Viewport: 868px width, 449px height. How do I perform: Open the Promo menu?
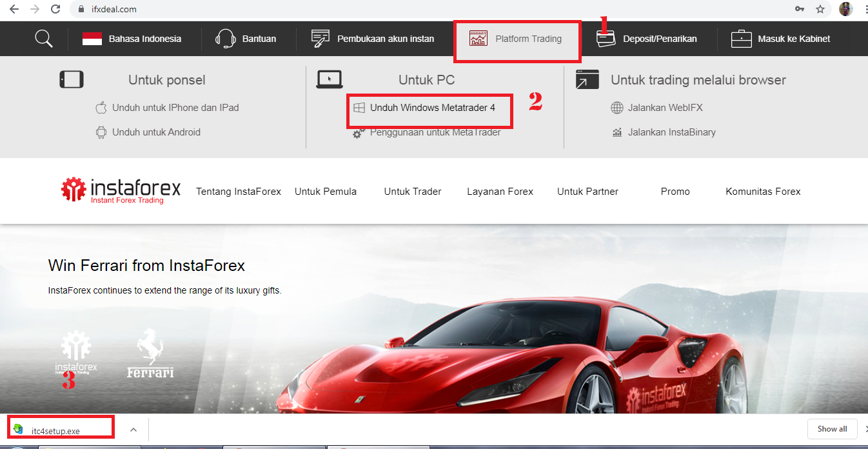point(675,192)
